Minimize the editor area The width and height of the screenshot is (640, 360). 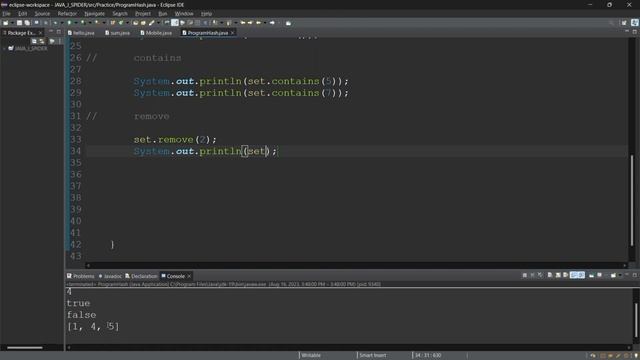click(x=627, y=31)
